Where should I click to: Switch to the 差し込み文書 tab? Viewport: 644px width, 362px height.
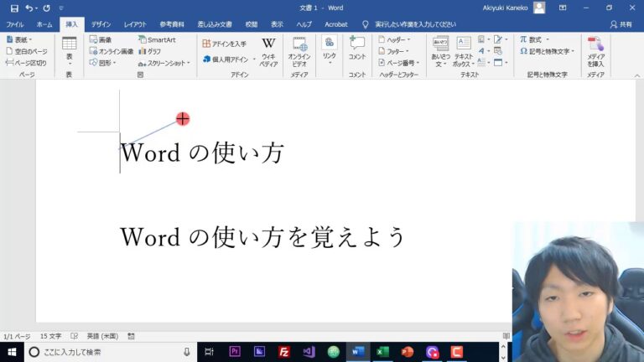point(215,24)
